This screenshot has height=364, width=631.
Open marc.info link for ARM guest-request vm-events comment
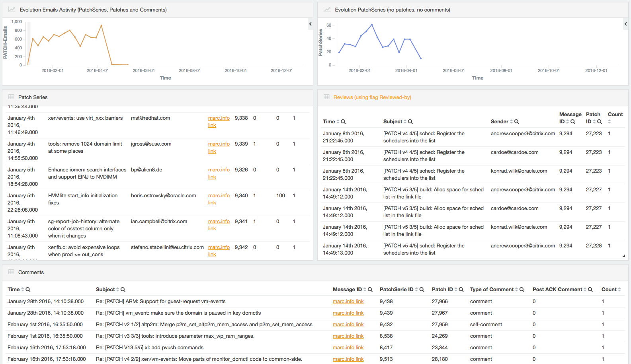tap(348, 302)
